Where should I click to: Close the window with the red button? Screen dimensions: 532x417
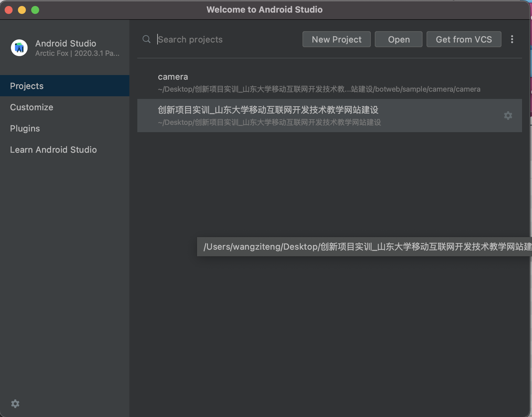tap(9, 10)
